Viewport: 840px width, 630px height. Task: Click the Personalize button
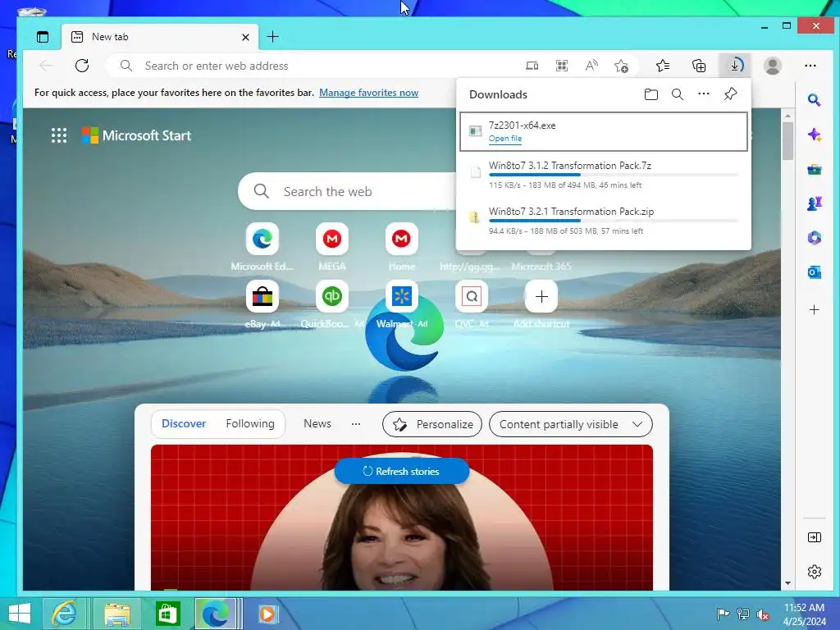pyautogui.click(x=432, y=424)
